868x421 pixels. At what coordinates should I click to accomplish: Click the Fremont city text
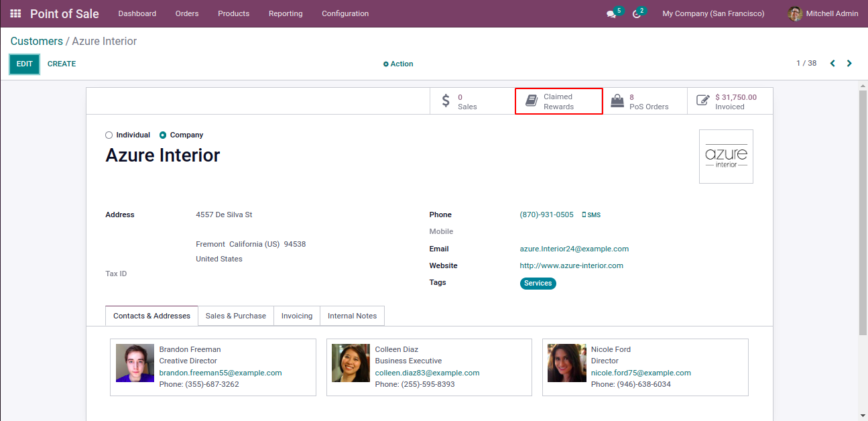[210, 245]
